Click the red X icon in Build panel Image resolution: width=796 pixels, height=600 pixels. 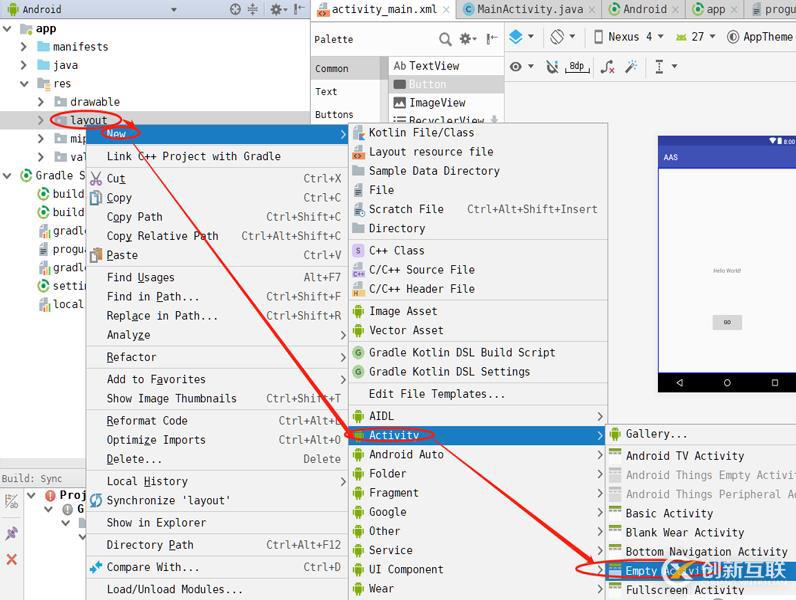click(12, 560)
